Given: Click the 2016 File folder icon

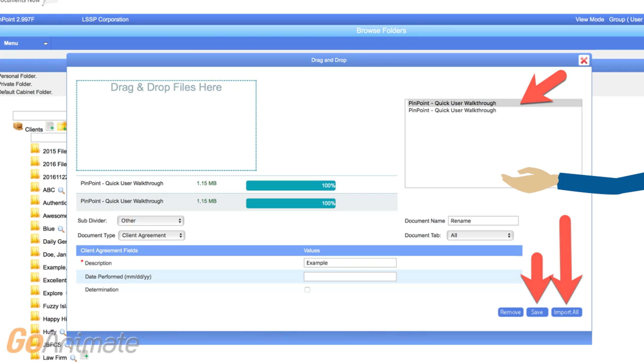Looking at the screenshot, I should (x=35, y=162).
